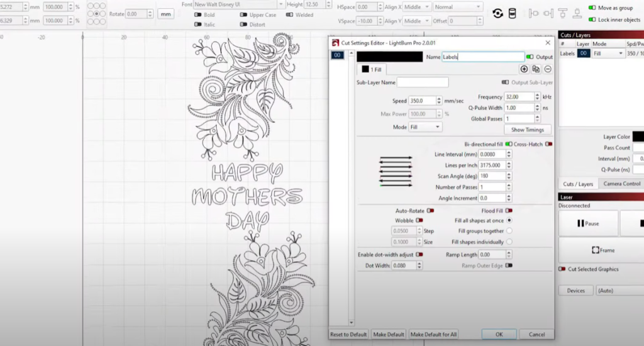Click the black layer color swatch in dialog
The image size is (644, 346).
click(x=389, y=57)
